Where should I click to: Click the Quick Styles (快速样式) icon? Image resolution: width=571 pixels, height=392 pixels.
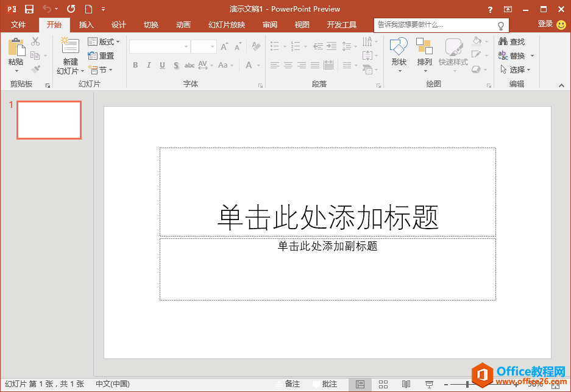coord(453,47)
